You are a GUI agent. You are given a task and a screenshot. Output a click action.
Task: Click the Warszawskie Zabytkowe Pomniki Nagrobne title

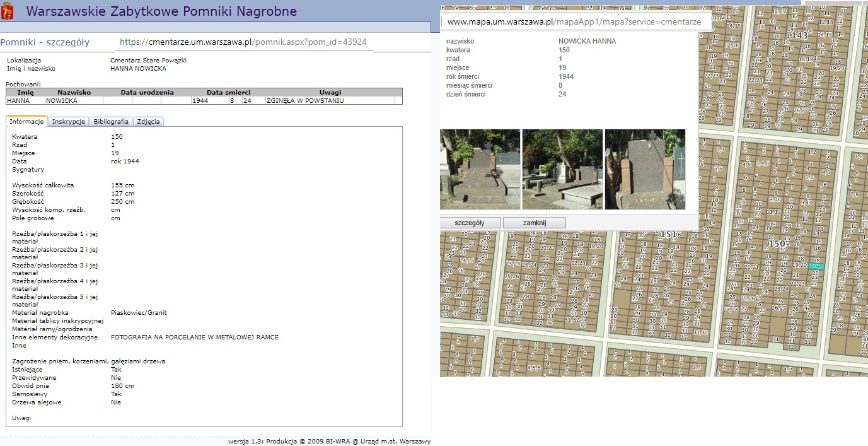tap(161, 11)
